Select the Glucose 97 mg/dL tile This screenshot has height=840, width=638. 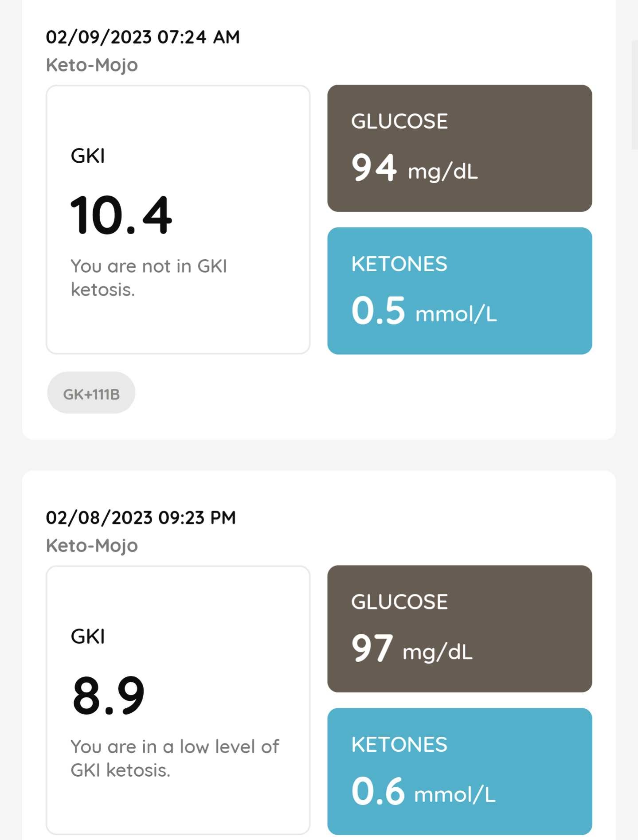tap(460, 629)
